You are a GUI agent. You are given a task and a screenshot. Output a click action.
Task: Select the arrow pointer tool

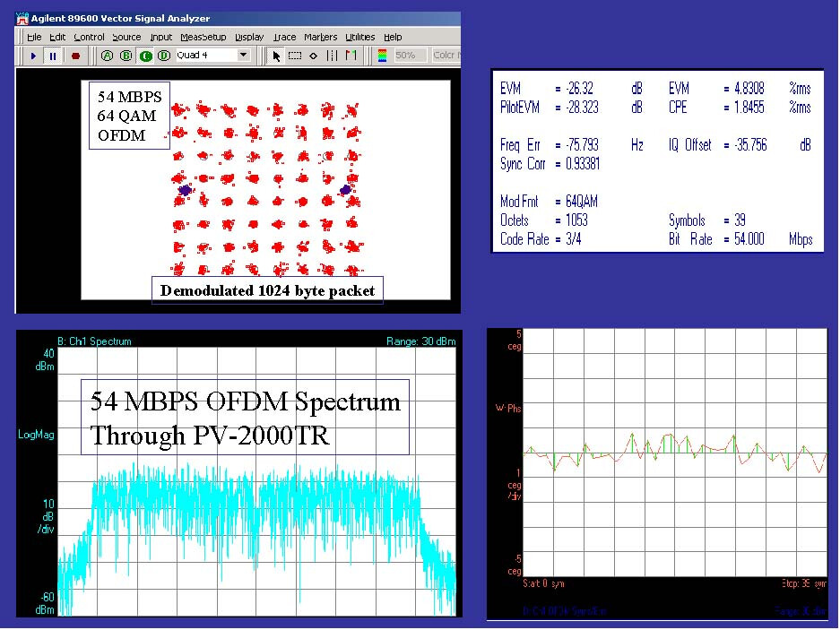[276, 56]
